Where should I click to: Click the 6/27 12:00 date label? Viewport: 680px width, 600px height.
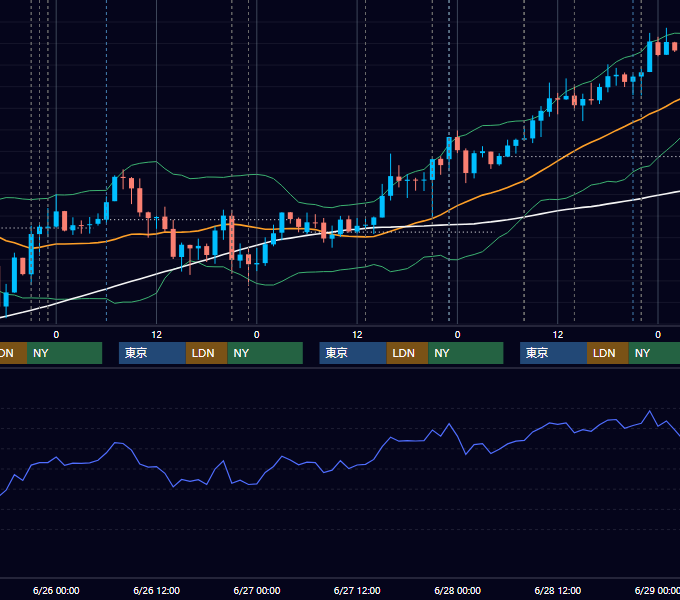(x=357, y=590)
